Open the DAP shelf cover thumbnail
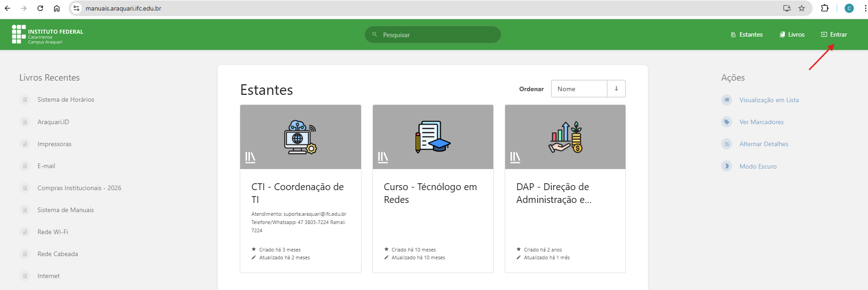868x290 pixels. tap(565, 137)
